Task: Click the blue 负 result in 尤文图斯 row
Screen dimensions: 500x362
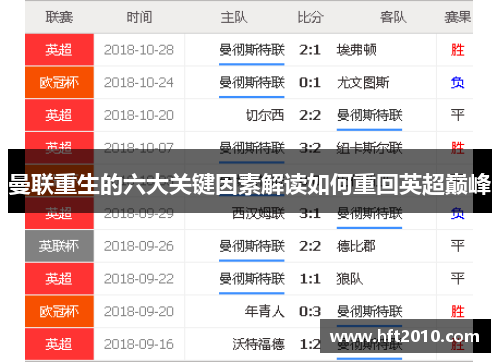Action: point(457,83)
